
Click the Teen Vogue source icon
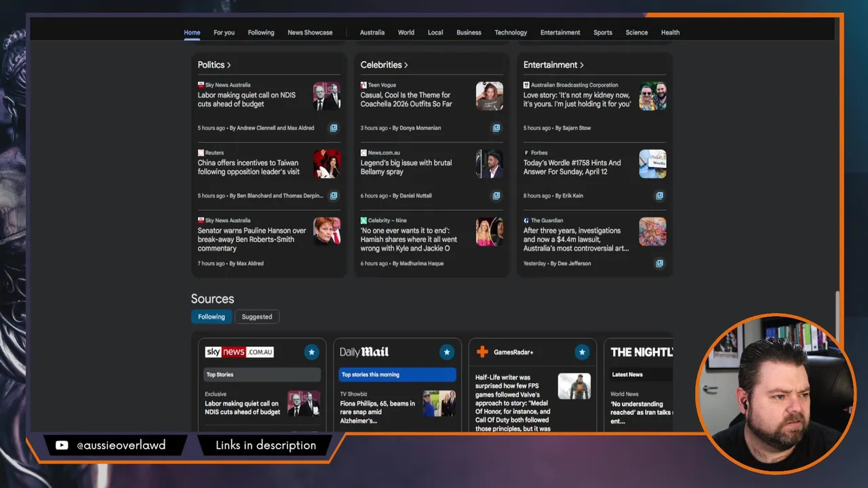(363, 85)
